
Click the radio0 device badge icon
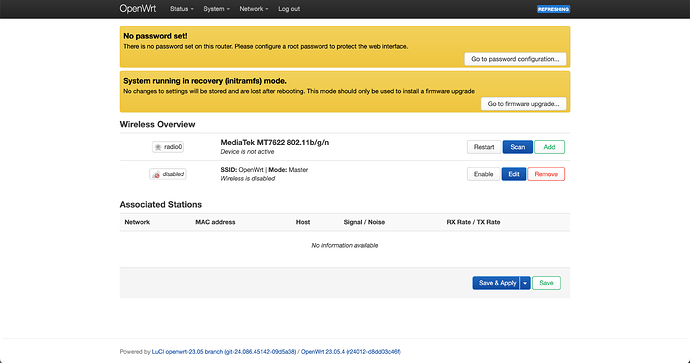click(158, 147)
